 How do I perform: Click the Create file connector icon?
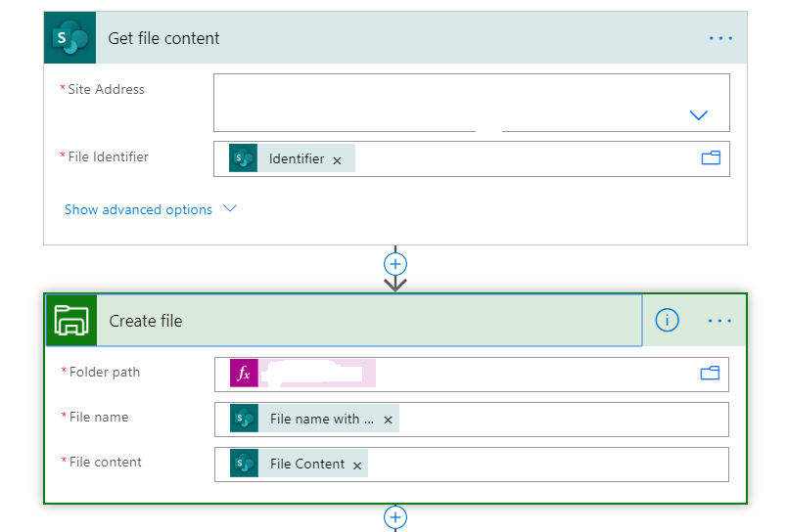coord(71,321)
